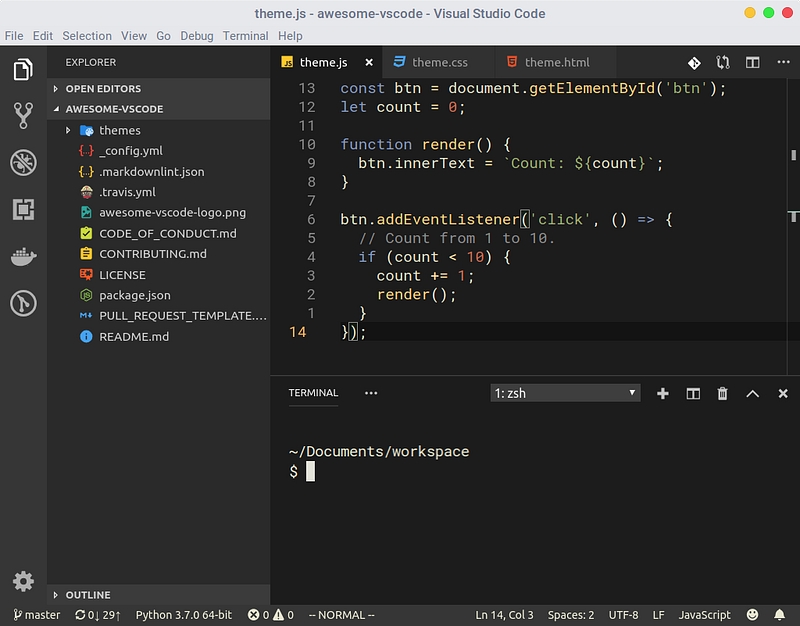Expand the themes folder
The image size is (800, 626).
(x=68, y=130)
